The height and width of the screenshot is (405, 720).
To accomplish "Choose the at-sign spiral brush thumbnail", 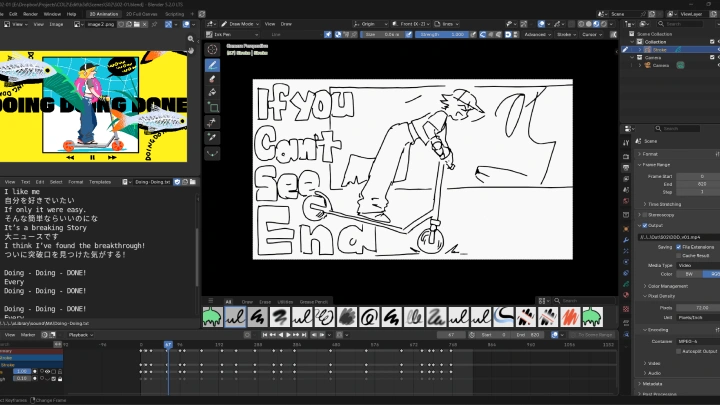I will point(369,317).
